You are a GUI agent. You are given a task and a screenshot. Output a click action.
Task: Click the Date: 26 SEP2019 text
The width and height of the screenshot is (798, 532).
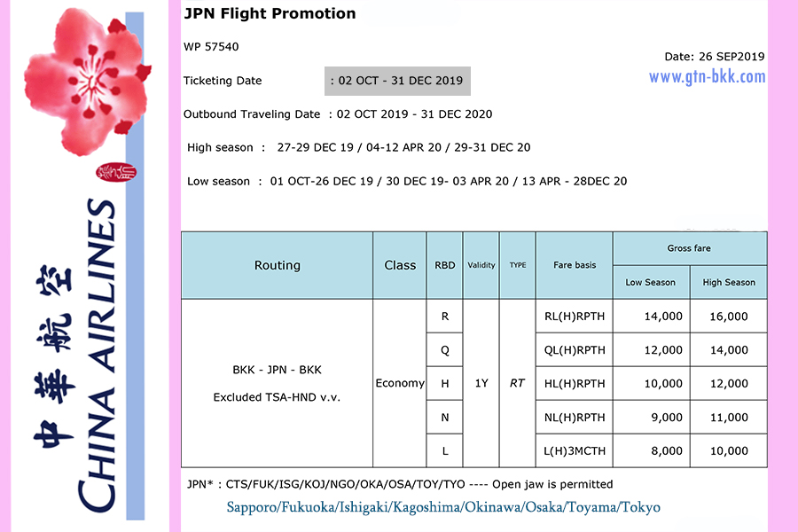[x=714, y=57]
